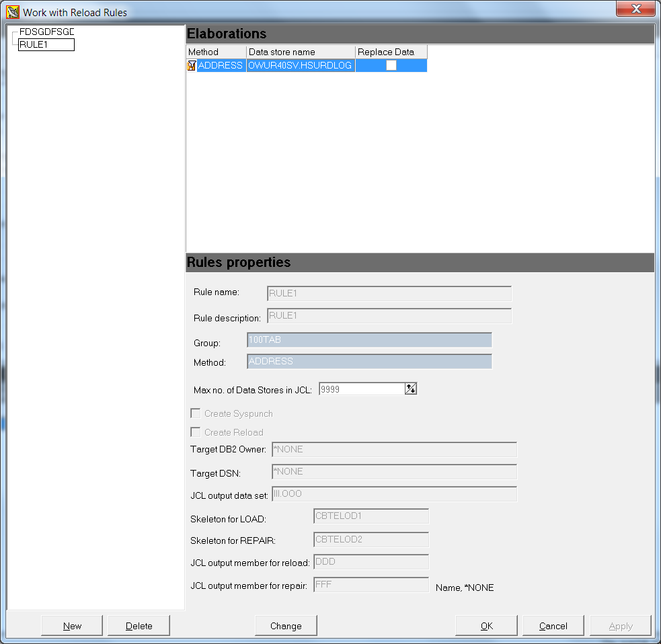Enable the Create Syspunch checkbox

click(x=195, y=413)
